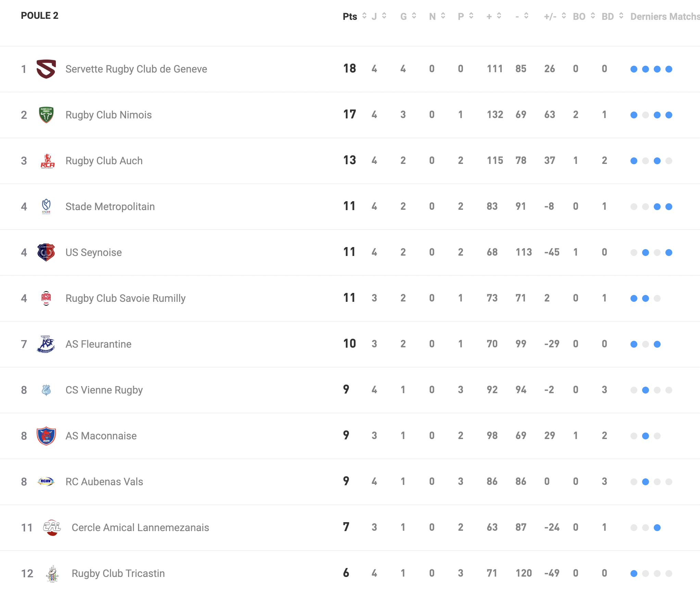Click the RC Aubenas Vals logo

46,481
